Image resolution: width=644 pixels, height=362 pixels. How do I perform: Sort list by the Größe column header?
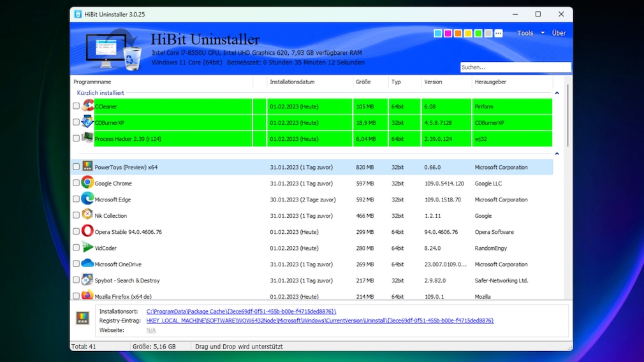363,82
